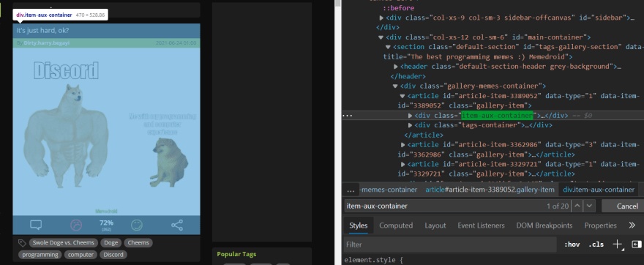Collapse the gallery-memes-container div

coord(395,86)
